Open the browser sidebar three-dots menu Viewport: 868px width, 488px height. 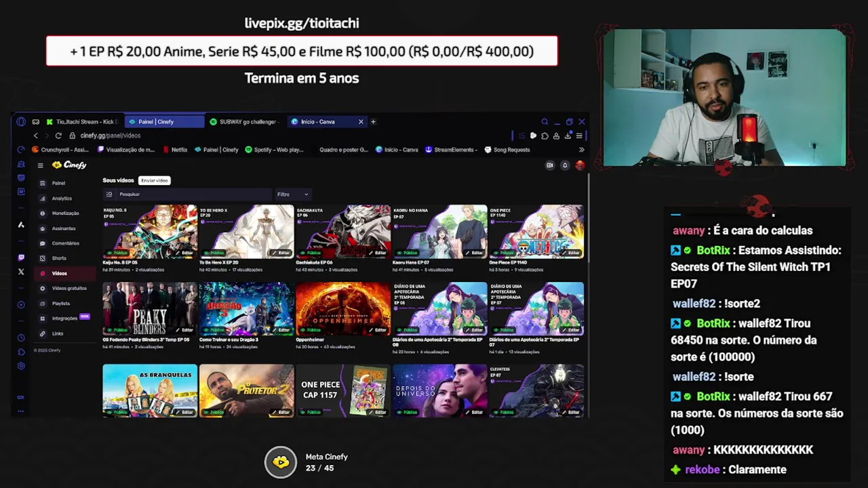pos(21,411)
